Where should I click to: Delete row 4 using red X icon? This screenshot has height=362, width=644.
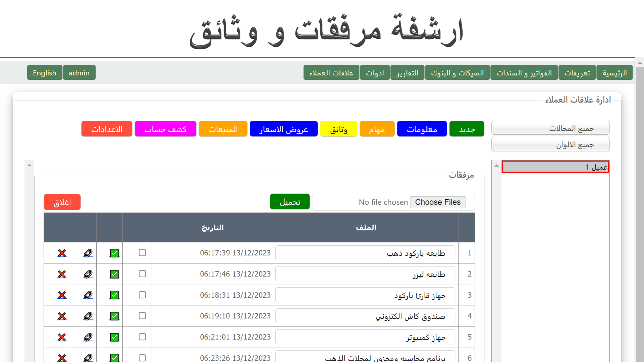pyautogui.click(x=62, y=316)
